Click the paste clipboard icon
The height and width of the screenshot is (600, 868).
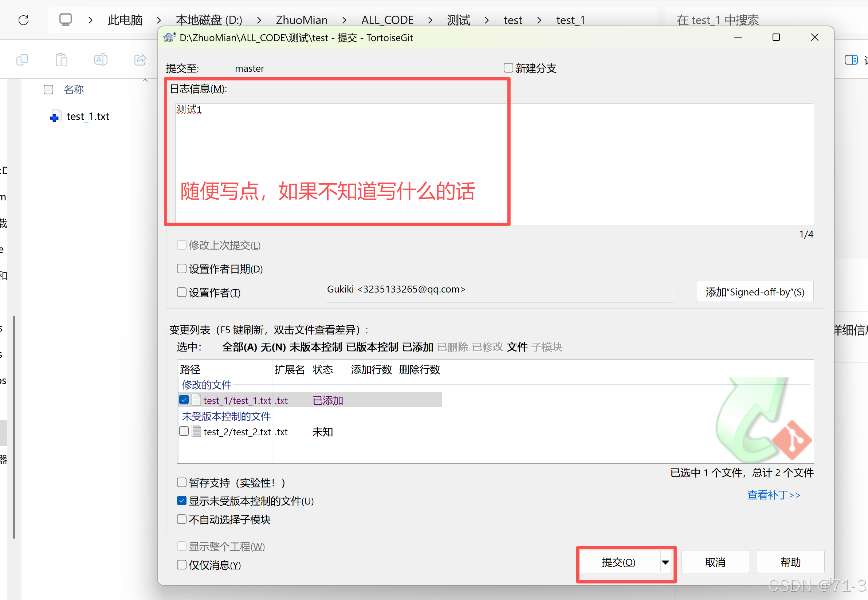(61, 60)
